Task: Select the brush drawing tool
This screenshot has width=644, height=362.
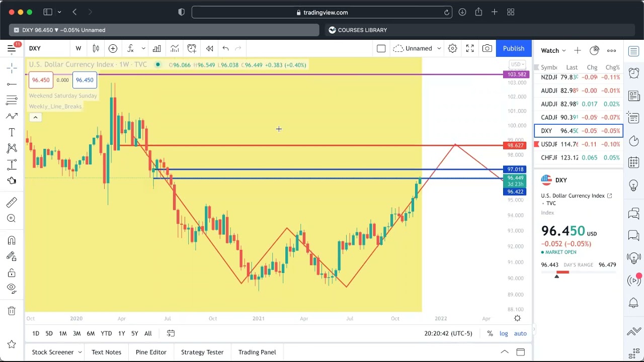Action: pyautogui.click(x=12, y=116)
